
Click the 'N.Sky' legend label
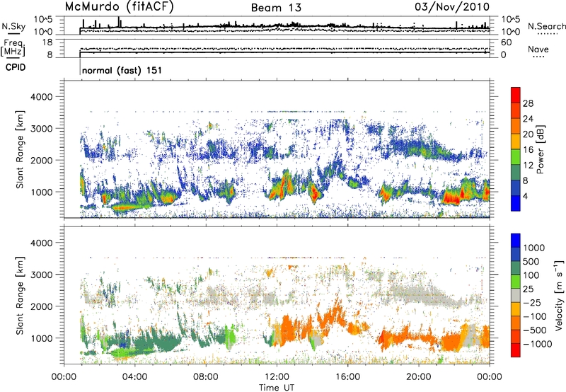pyautogui.click(x=13, y=26)
